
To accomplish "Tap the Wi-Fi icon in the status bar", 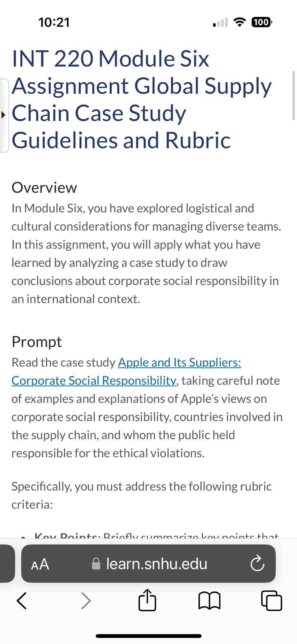I will [x=240, y=22].
